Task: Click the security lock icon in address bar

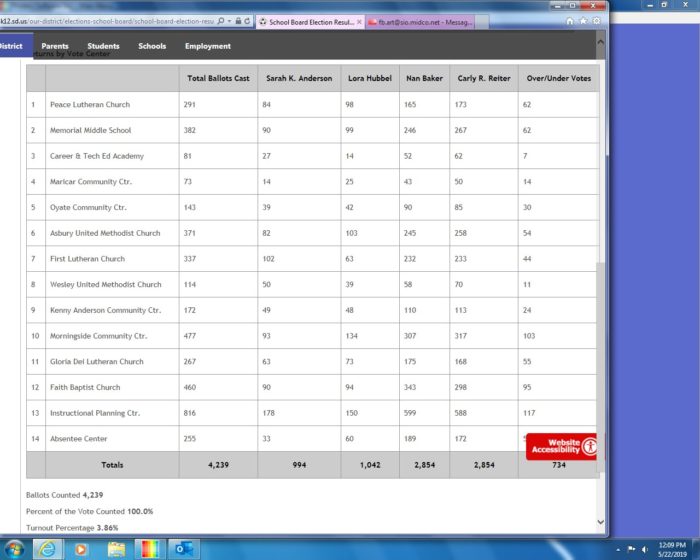Action: point(238,21)
